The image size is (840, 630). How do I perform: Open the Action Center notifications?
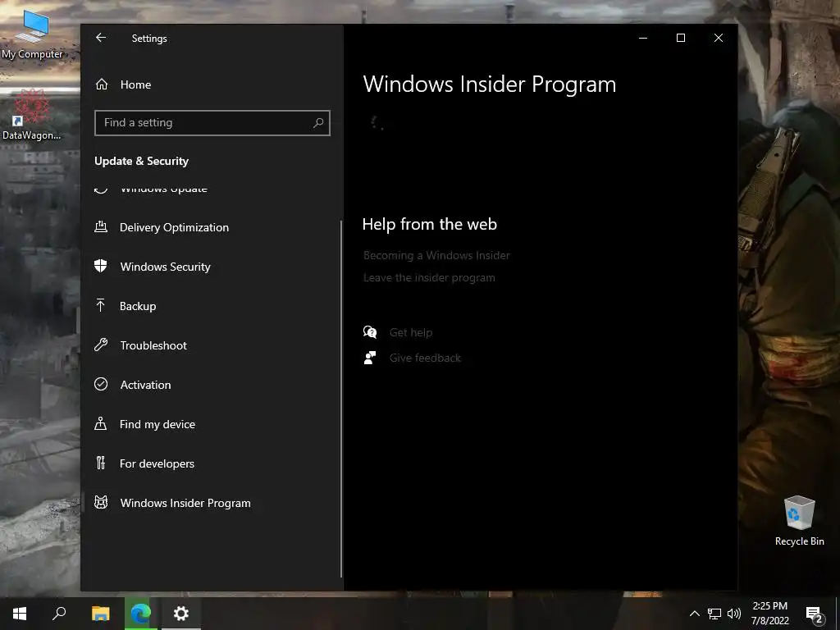click(x=815, y=614)
